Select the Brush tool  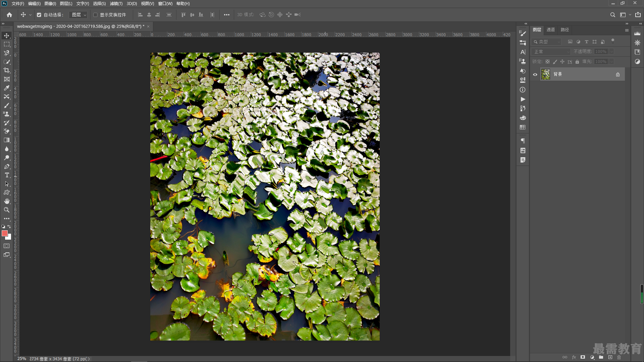tap(7, 105)
